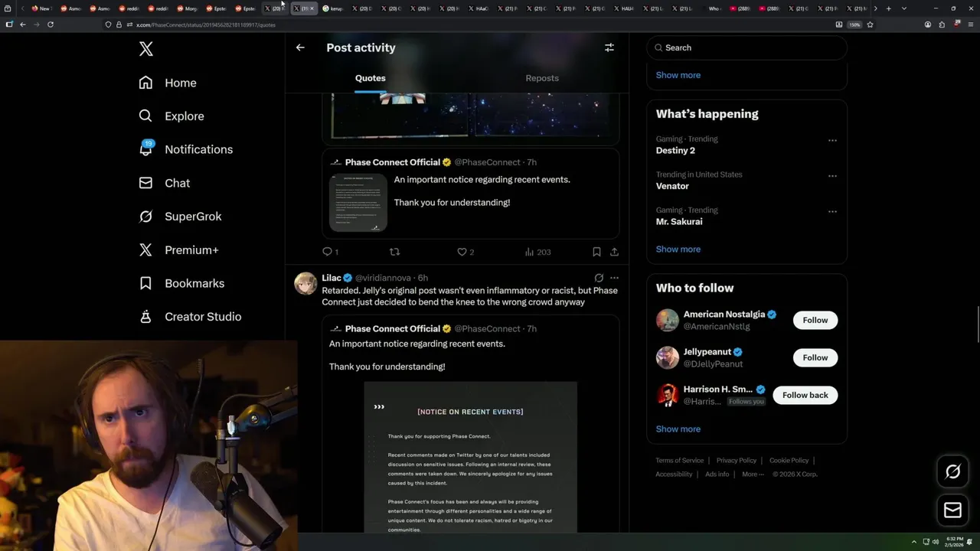Open more options for Mr. Sakurai trend
The image size is (980, 551).
pos(832,212)
